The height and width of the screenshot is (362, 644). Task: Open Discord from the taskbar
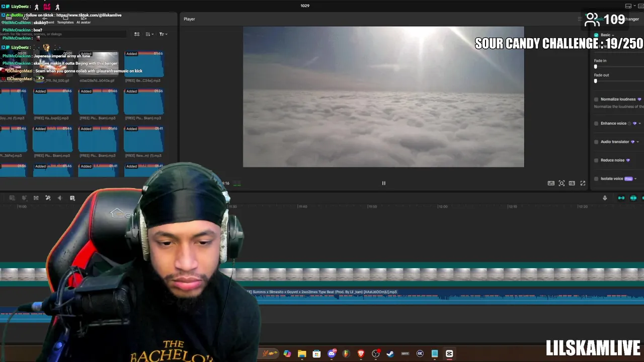pyautogui.click(x=331, y=354)
